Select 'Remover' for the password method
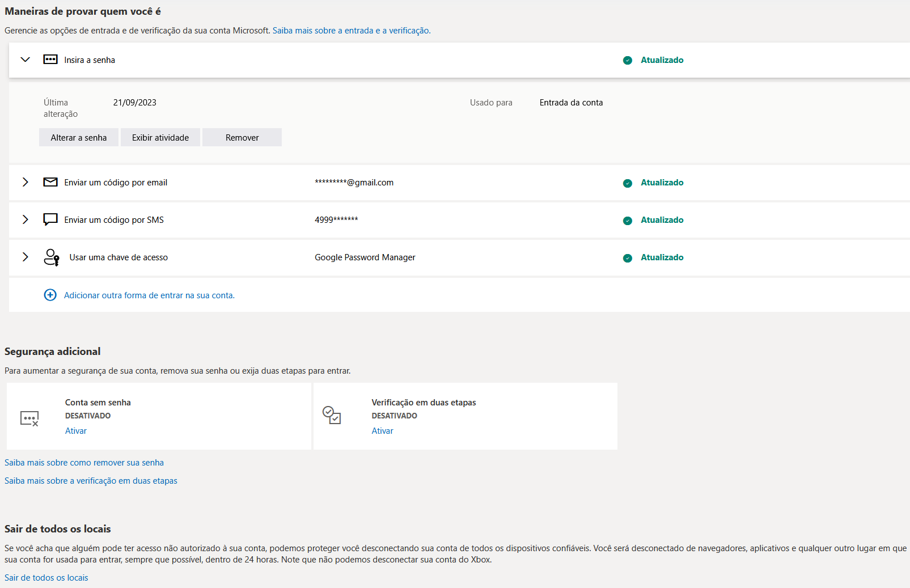910x588 pixels. 242,137
